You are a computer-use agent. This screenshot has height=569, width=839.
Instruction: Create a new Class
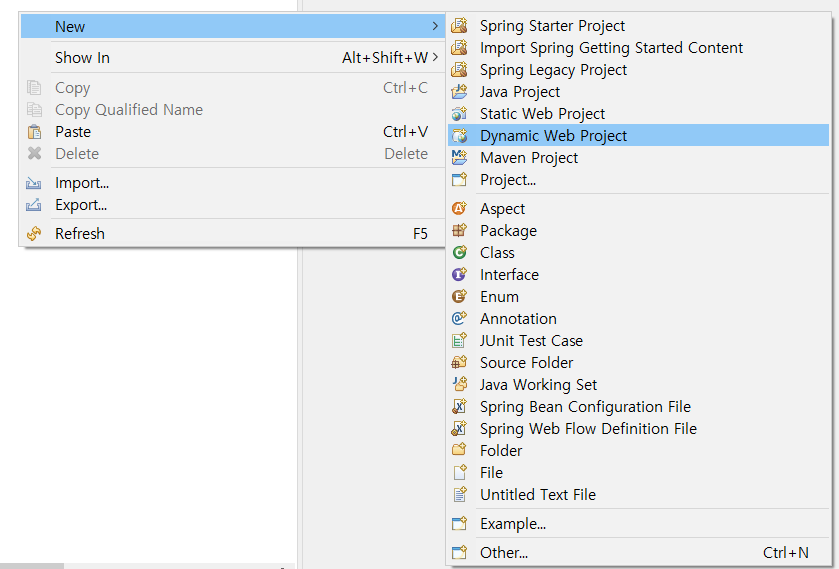tap(638, 252)
